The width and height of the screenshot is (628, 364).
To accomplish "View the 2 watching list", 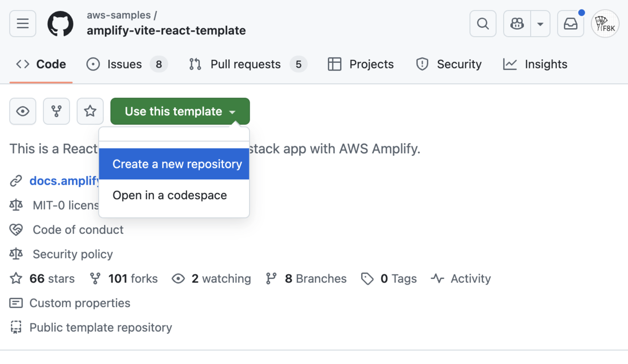I will pos(221,279).
